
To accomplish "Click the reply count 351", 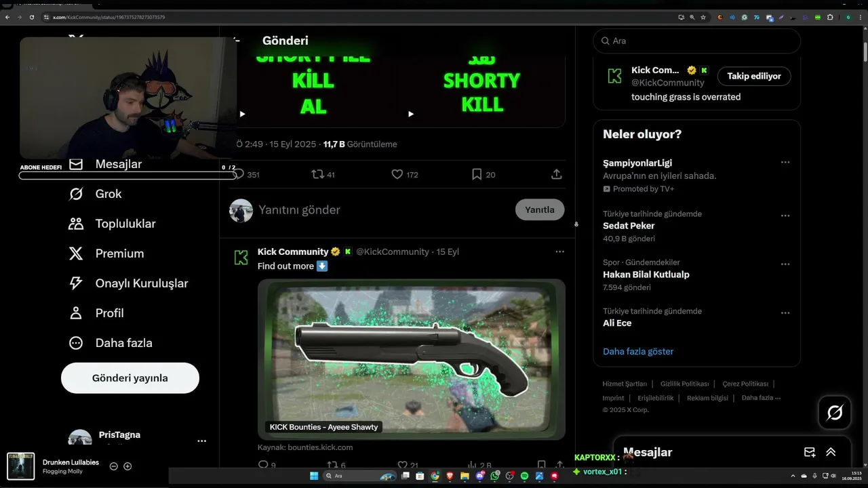I will pos(253,175).
